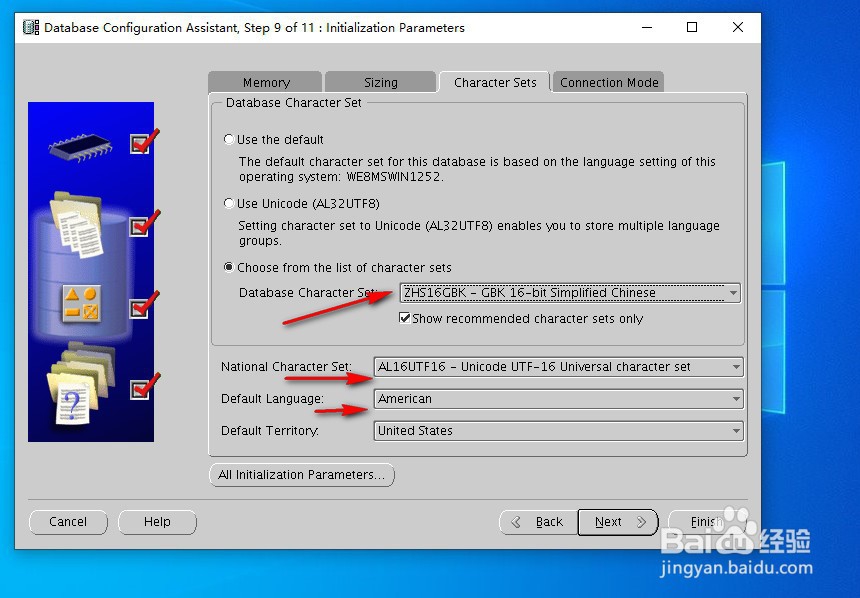Click the documents folder illustration icon

[x=76, y=225]
